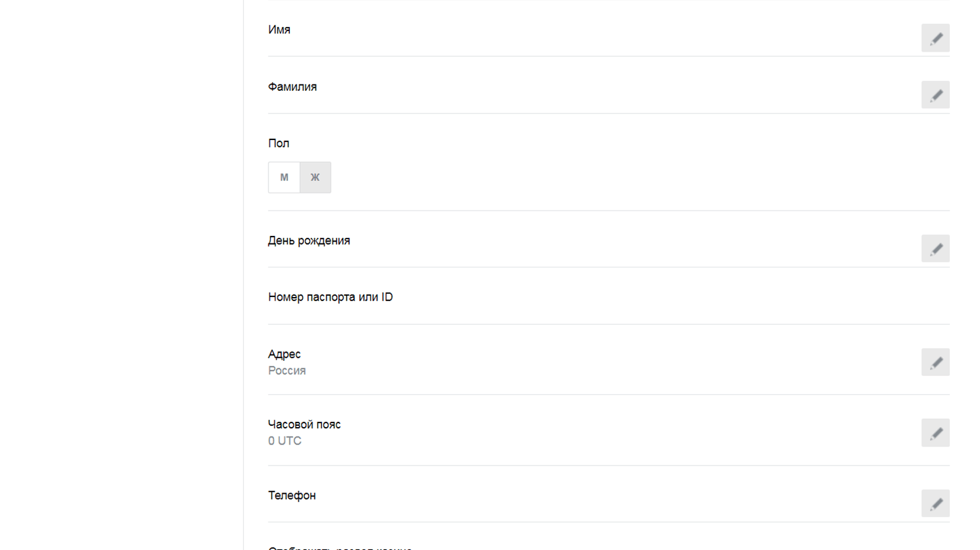Open Адрес editor with pencil icon
Viewport: 980px width, 550px height.
coord(935,363)
